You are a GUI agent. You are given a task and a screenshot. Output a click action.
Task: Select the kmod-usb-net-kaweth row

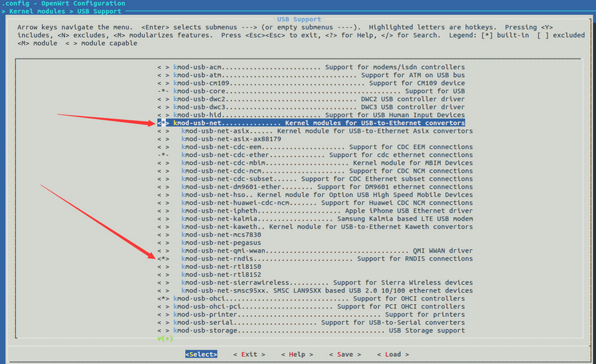[x=315, y=226]
